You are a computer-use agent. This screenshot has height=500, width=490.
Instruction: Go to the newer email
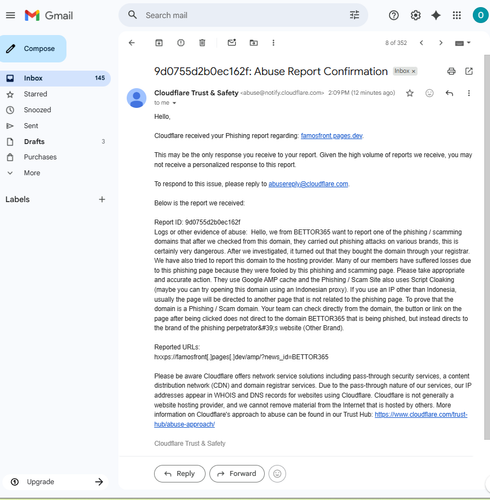coord(421,43)
